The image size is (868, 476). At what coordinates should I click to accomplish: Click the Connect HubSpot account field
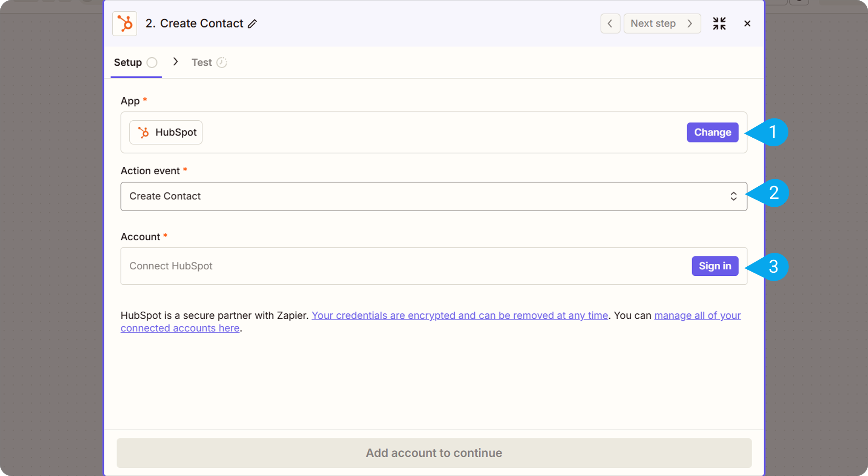pyautogui.click(x=403, y=266)
